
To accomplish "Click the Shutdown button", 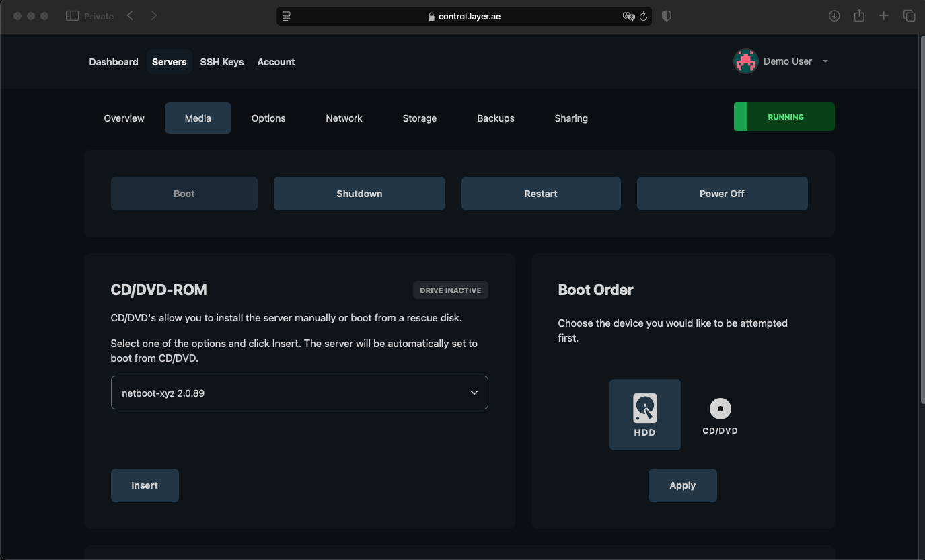I will [359, 194].
